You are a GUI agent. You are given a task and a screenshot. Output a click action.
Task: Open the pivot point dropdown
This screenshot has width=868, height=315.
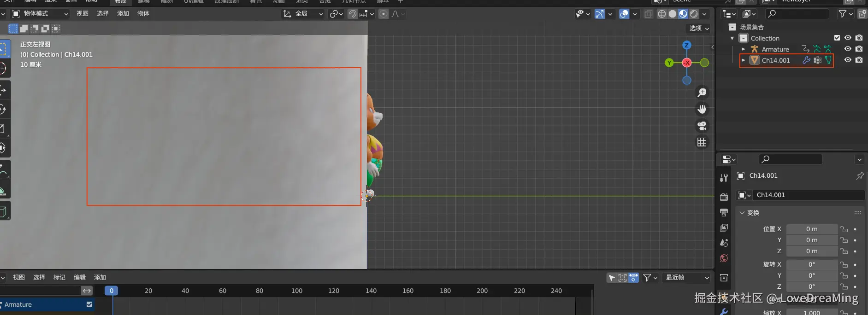(336, 14)
